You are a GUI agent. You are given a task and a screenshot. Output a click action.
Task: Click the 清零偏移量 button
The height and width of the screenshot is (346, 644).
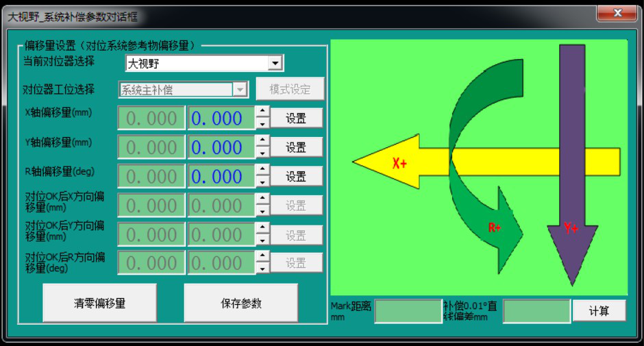99,303
